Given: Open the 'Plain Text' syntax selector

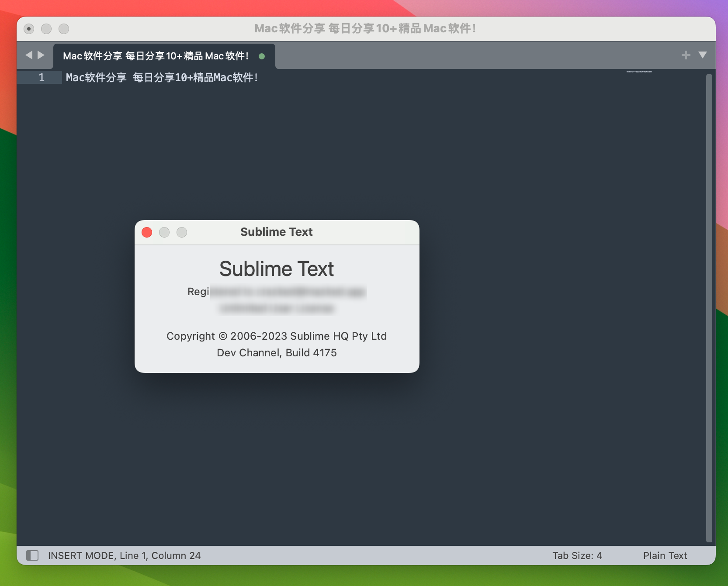Looking at the screenshot, I should [665, 555].
